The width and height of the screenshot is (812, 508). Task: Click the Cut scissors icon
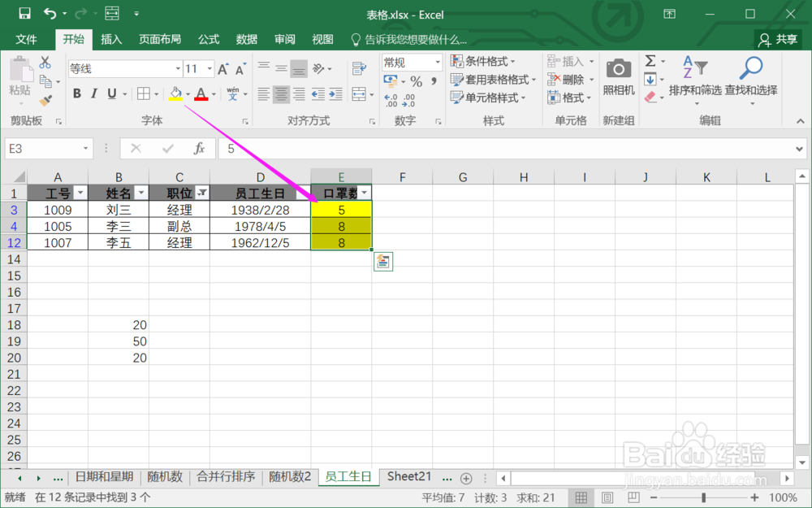click(x=45, y=63)
